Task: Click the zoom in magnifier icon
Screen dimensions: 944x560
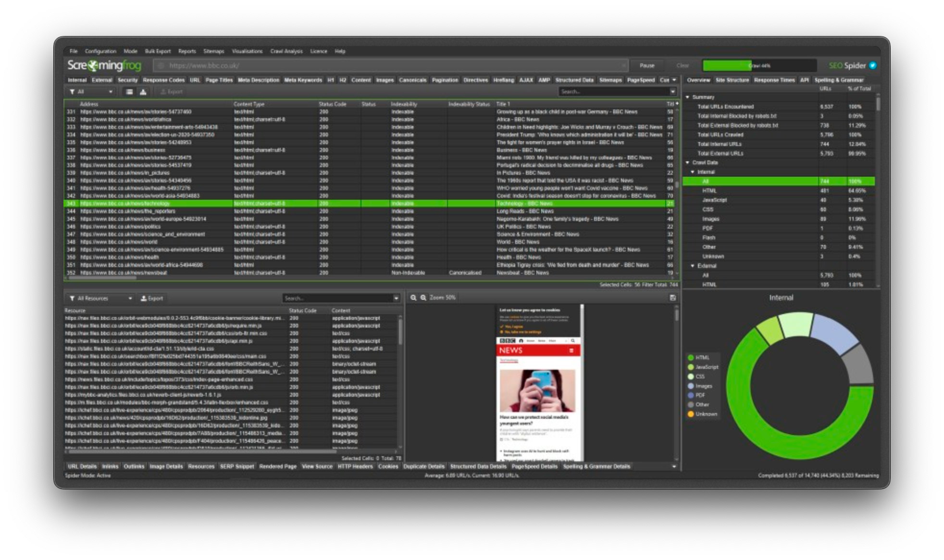Action: tap(423, 298)
